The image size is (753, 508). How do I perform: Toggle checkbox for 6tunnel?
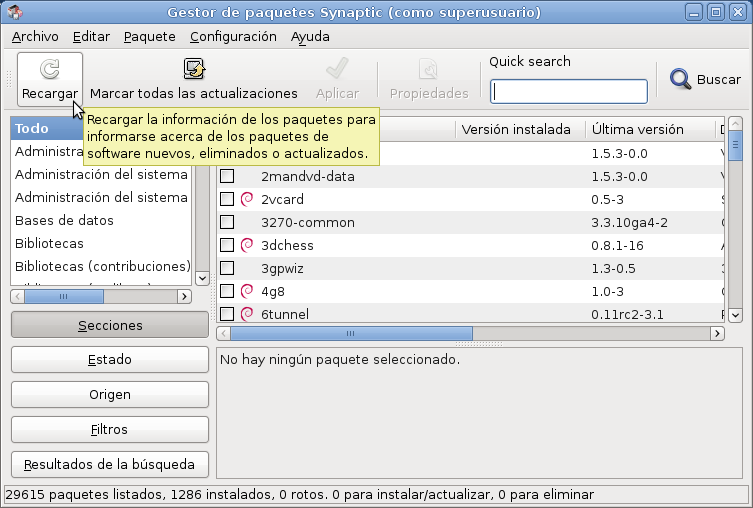tap(227, 314)
